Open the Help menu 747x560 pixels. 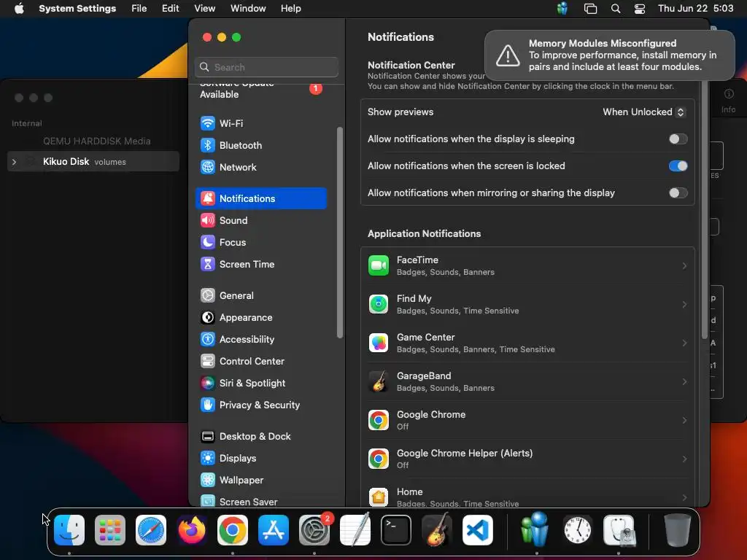click(x=290, y=9)
